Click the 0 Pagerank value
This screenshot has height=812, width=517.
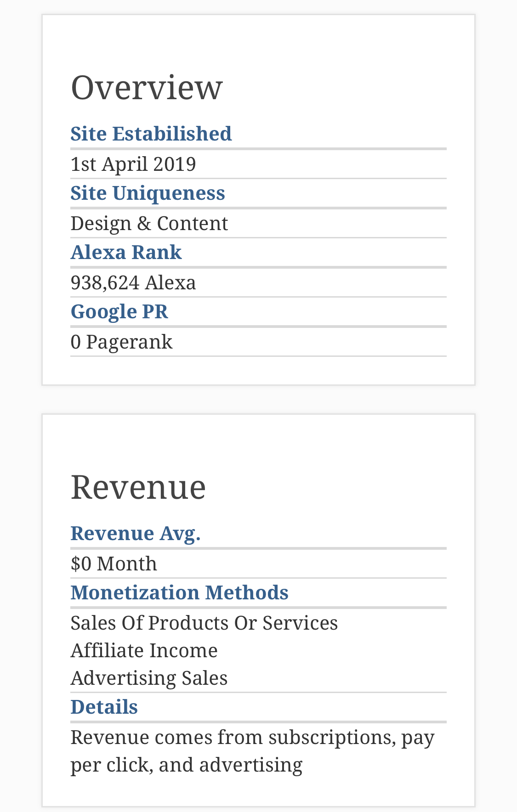coord(122,342)
